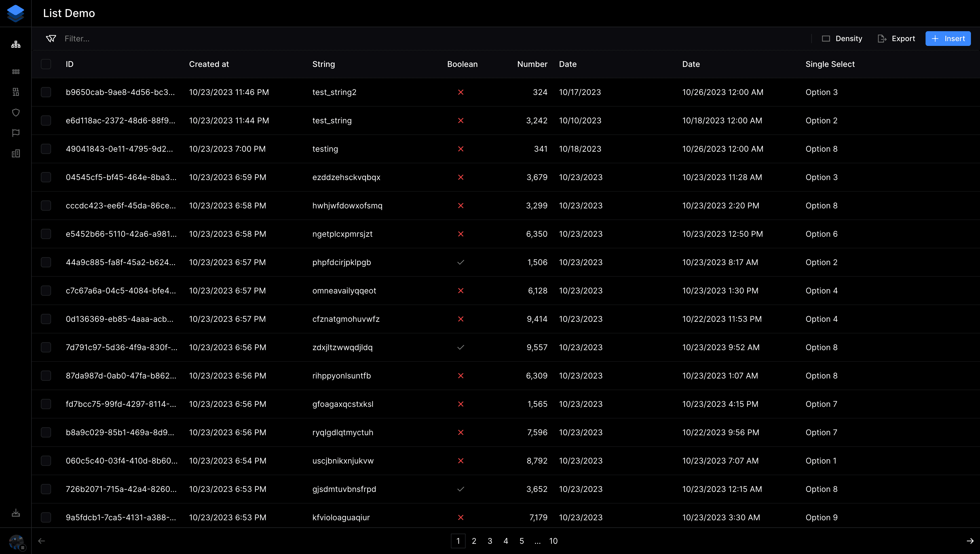The image size is (980, 554).
Task: Toggle the Density setting
Action: pos(842,39)
